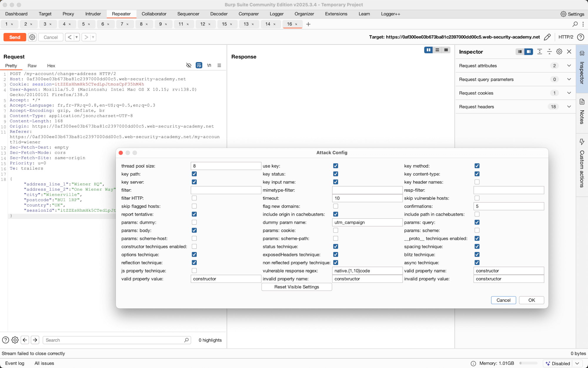Enable 'constructor techniques enabled' checkbox
588x368 pixels.
coord(194,246)
